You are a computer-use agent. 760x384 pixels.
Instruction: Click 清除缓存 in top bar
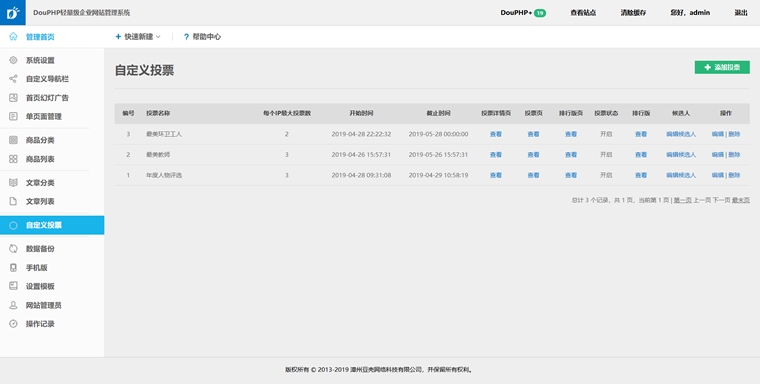click(633, 13)
